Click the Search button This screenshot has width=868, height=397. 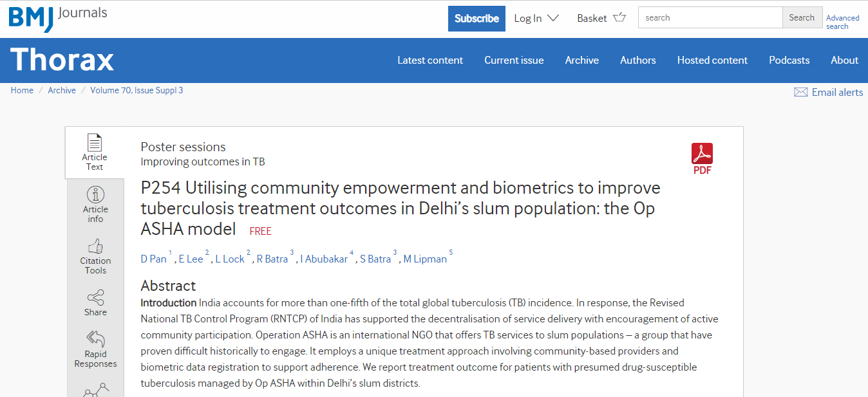tap(802, 17)
